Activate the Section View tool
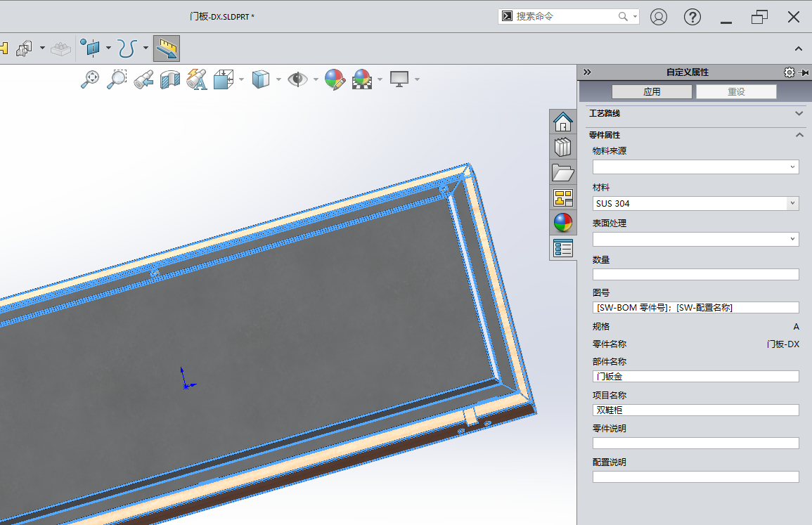 tap(170, 79)
